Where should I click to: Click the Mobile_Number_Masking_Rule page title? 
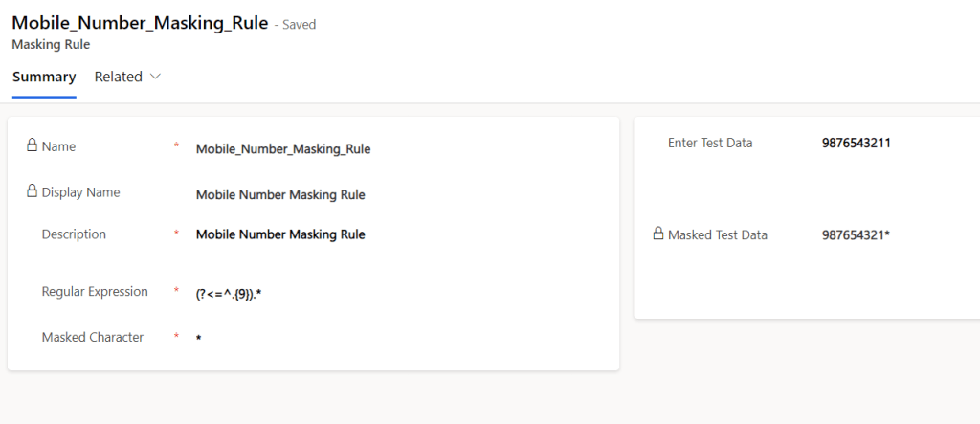(x=140, y=23)
